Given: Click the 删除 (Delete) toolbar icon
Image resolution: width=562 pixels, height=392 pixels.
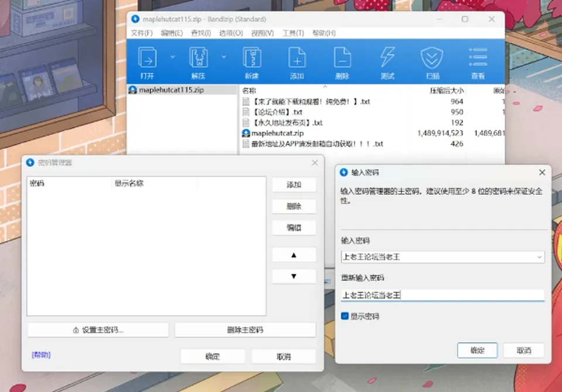Looking at the screenshot, I should pyautogui.click(x=342, y=63).
